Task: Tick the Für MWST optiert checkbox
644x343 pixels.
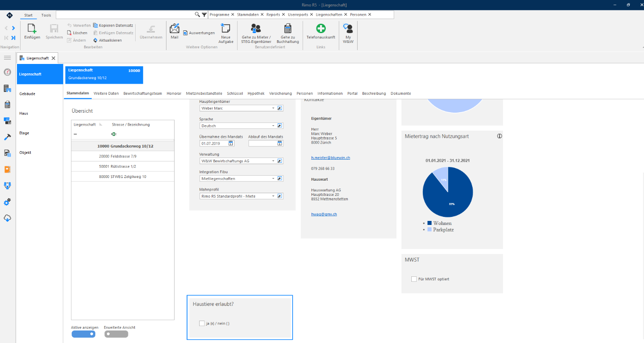Action: tap(414, 279)
